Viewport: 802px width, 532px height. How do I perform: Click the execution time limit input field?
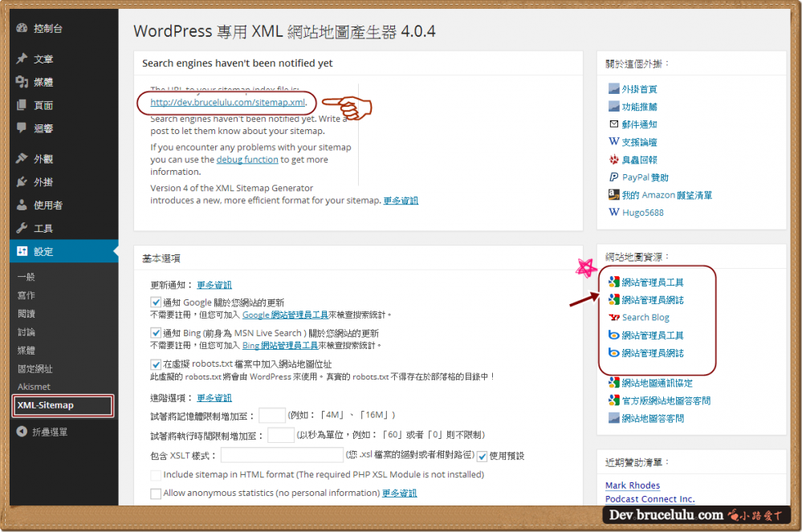coord(281,435)
